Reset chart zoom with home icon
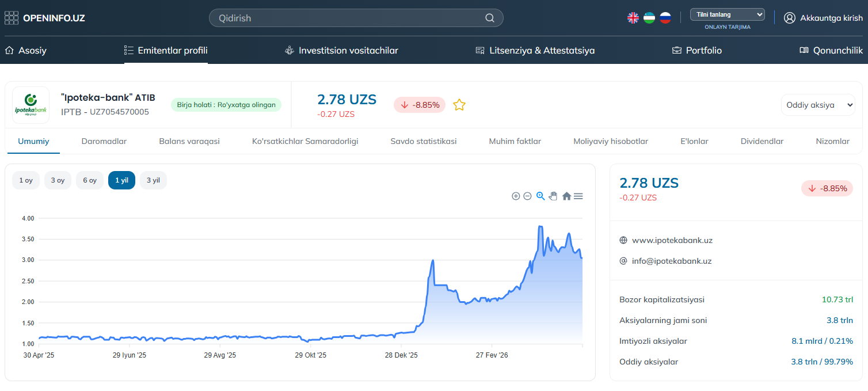This screenshot has height=391, width=868. [x=566, y=196]
